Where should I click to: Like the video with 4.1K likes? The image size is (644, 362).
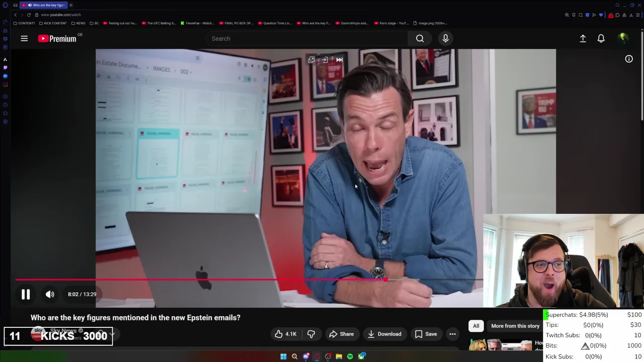coord(285,334)
